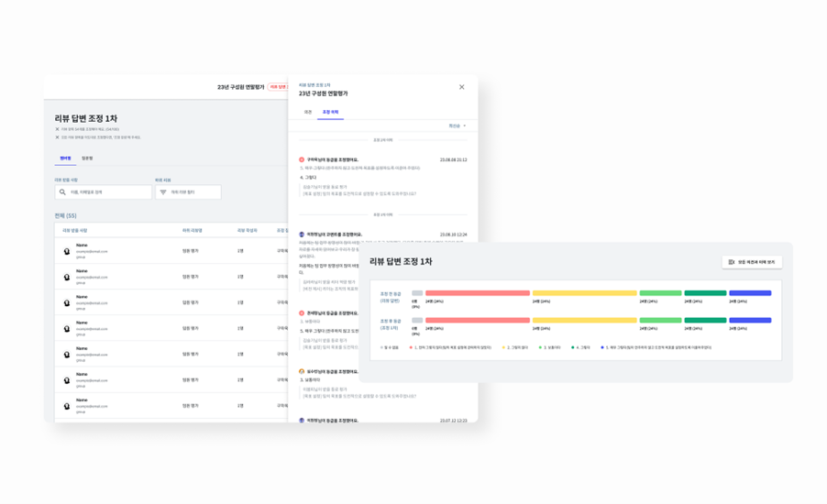This screenshot has height=504, width=827.
Task: Open the sub-review filter dropdown
Action: [188, 192]
